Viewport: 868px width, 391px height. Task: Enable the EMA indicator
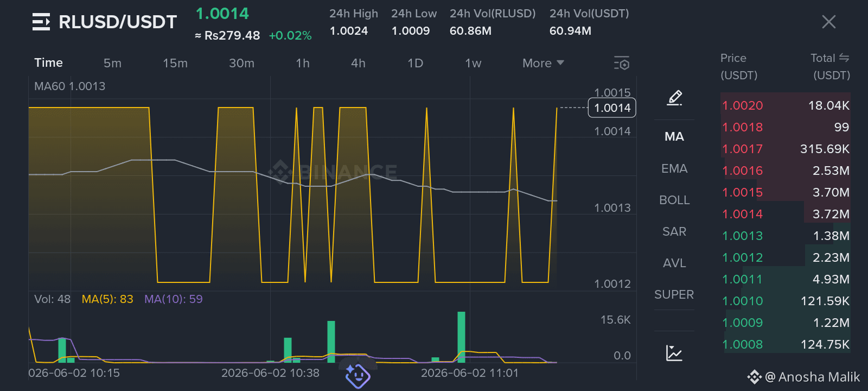674,169
